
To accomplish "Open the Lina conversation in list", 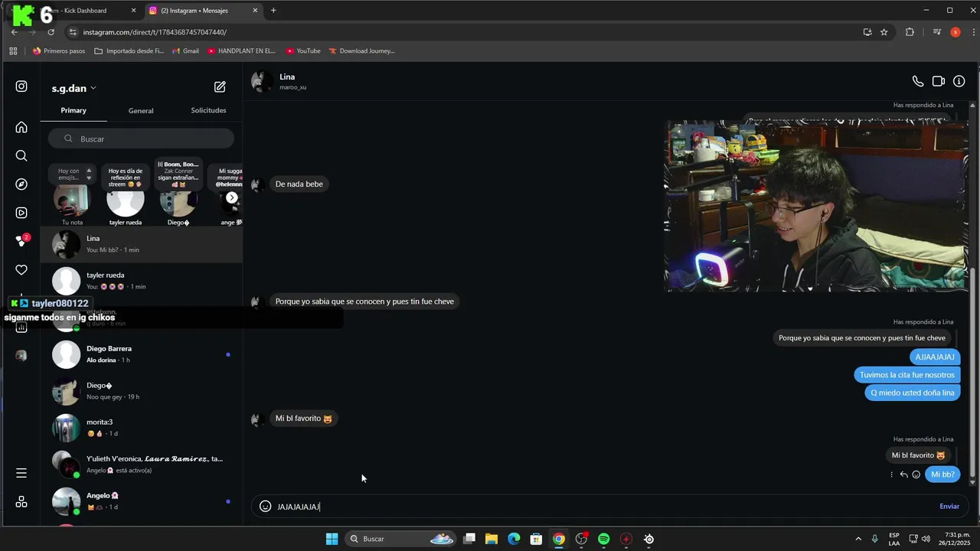I will (x=142, y=244).
